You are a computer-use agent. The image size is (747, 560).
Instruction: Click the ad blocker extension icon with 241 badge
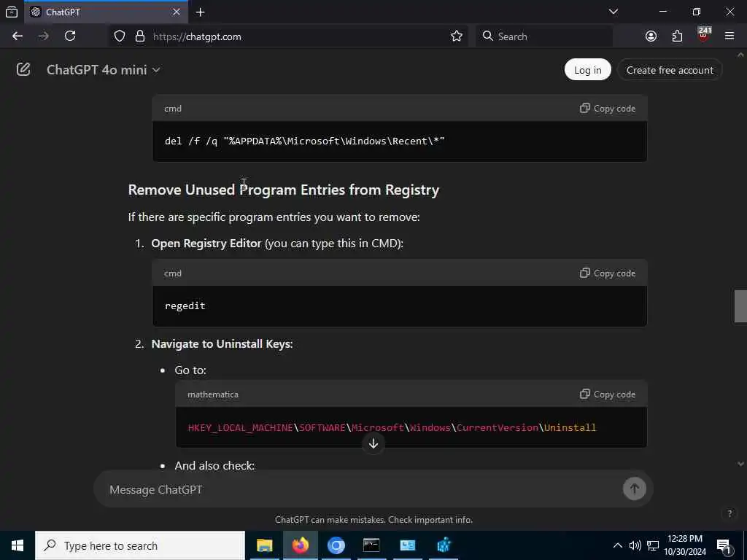(x=704, y=35)
